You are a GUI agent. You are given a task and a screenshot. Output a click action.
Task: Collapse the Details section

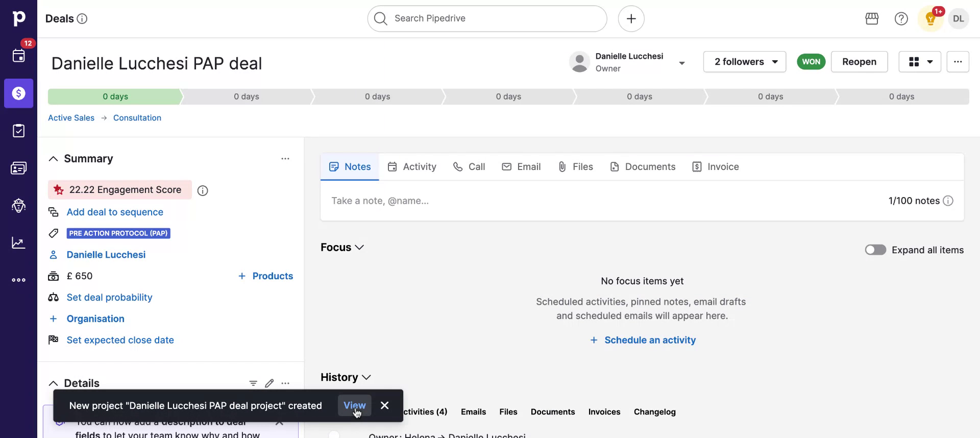pos(53,383)
